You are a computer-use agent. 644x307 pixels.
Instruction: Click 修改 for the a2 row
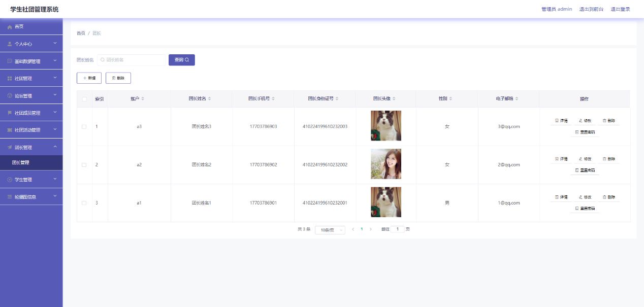coord(585,159)
